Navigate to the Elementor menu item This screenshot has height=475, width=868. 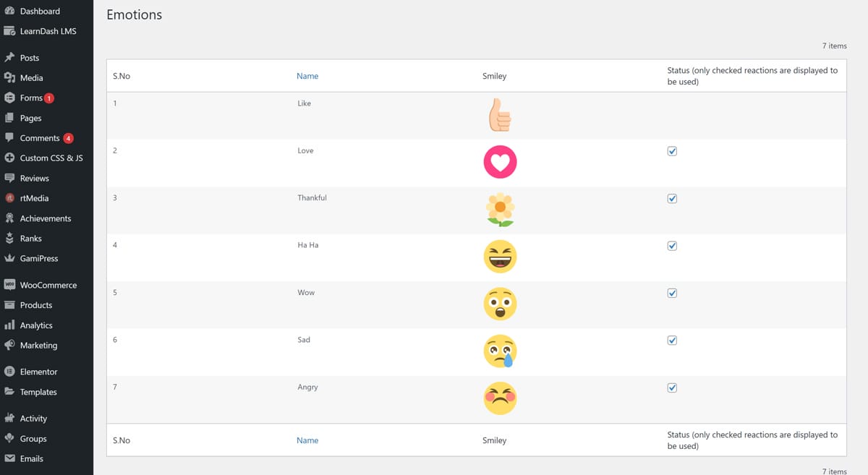(x=38, y=372)
